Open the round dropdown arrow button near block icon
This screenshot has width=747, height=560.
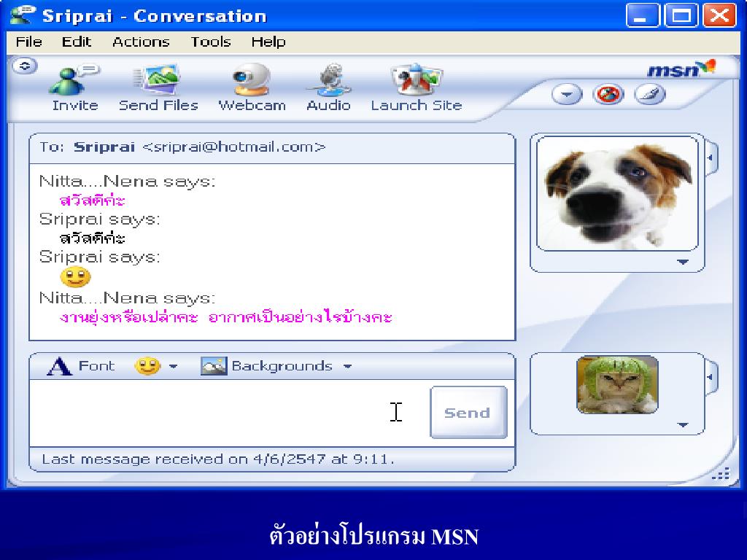coord(566,94)
